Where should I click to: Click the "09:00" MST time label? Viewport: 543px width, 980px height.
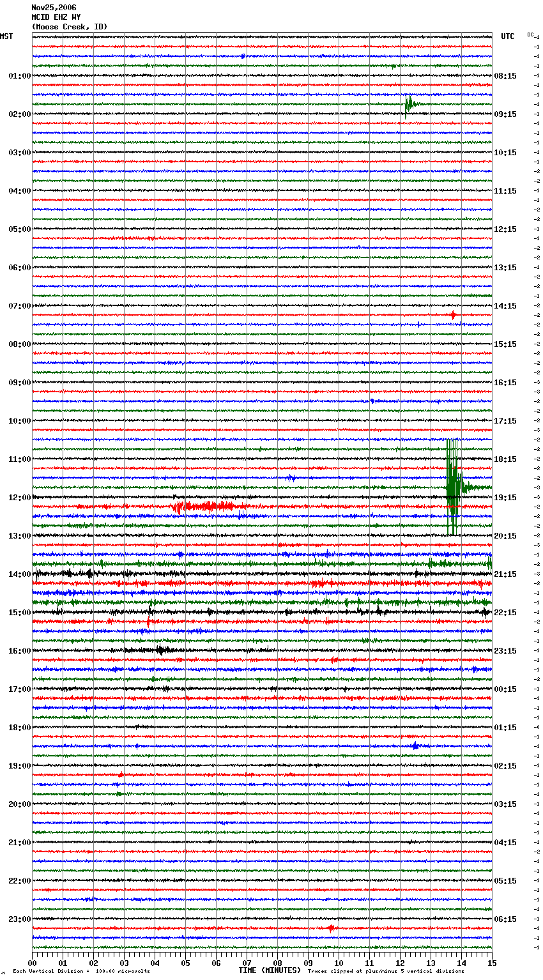point(19,383)
